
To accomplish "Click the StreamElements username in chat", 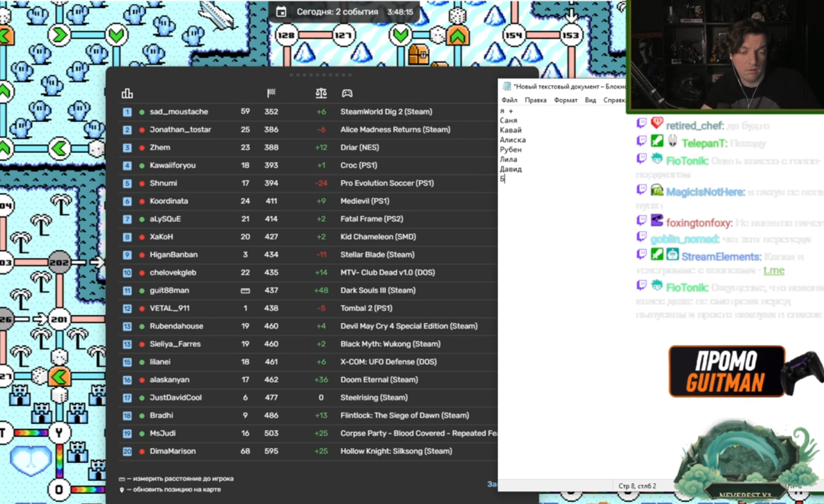I will pos(721,257).
